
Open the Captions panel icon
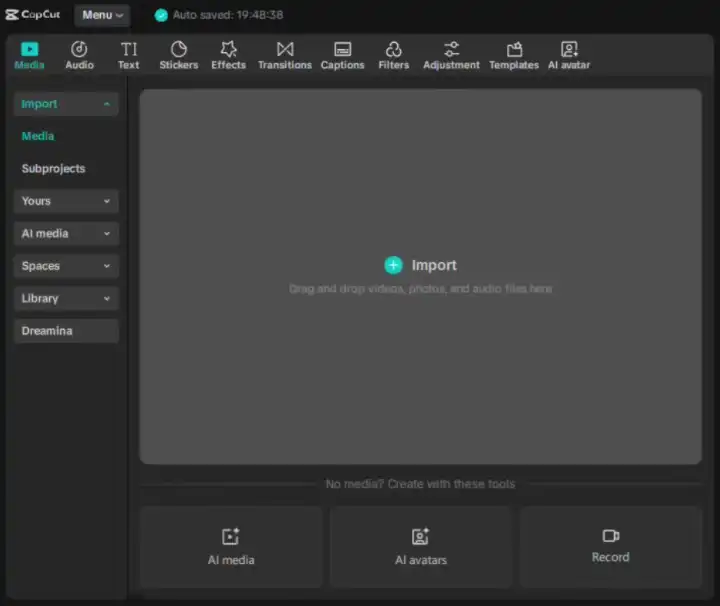(x=342, y=49)
